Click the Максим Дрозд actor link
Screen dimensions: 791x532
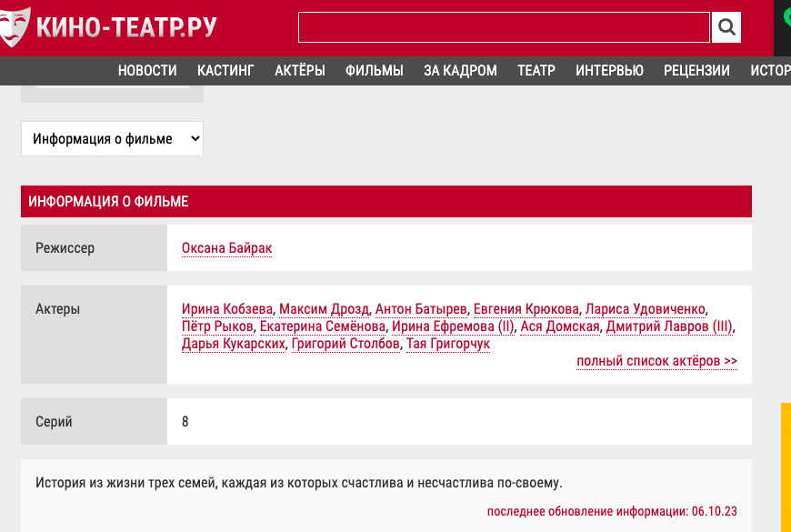[x=324, y=309]
